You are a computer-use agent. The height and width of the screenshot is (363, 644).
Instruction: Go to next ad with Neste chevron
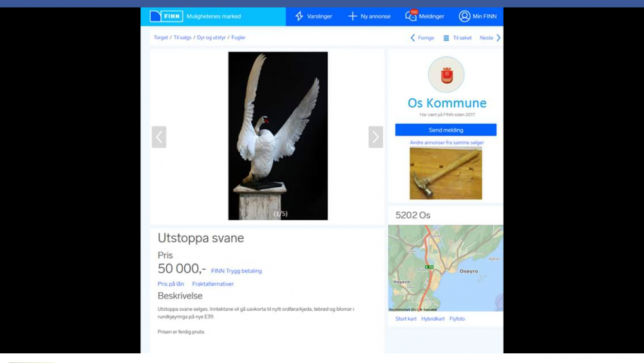(498, 38)
